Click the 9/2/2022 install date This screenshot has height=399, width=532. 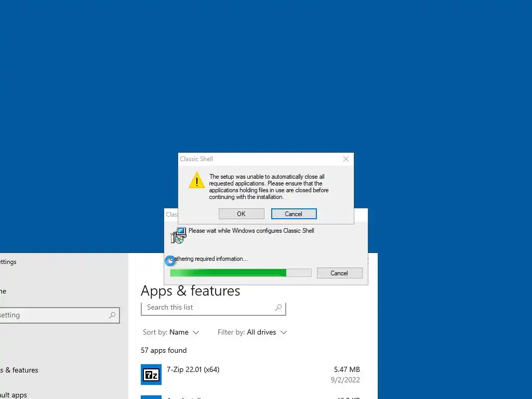coord(345,380)
